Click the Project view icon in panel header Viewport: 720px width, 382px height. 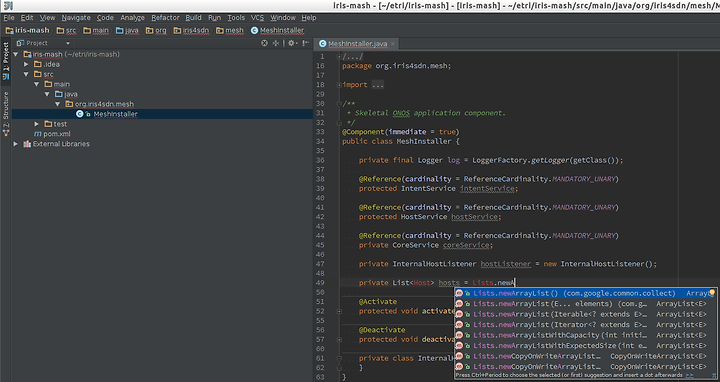(20, 43)
